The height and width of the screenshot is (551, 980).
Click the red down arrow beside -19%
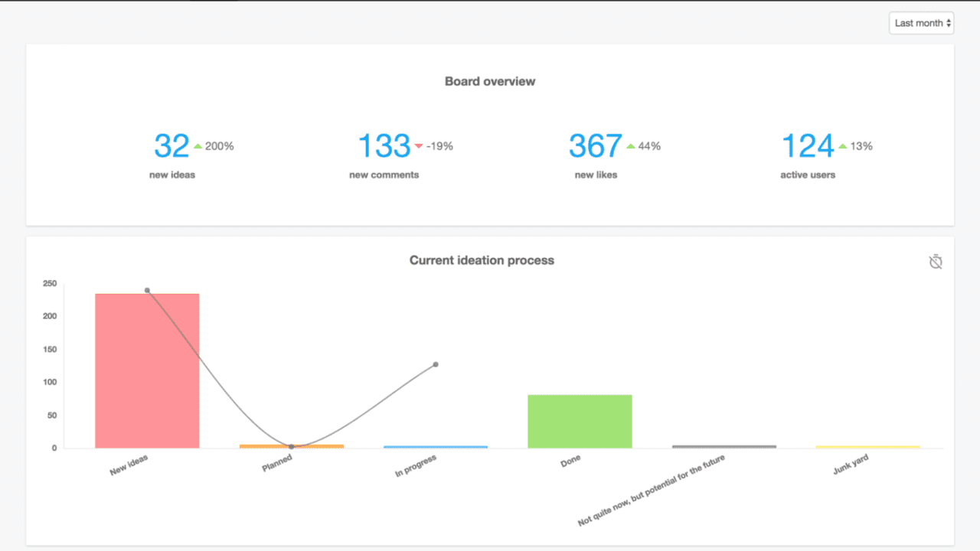pyautogui.click(x=418, y=146)
